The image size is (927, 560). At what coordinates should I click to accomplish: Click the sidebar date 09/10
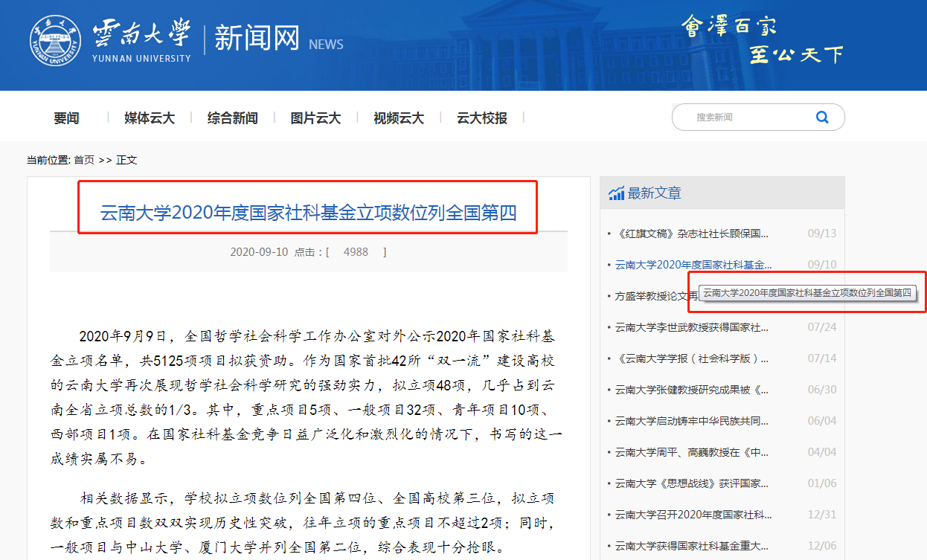(x=822, y=265)
